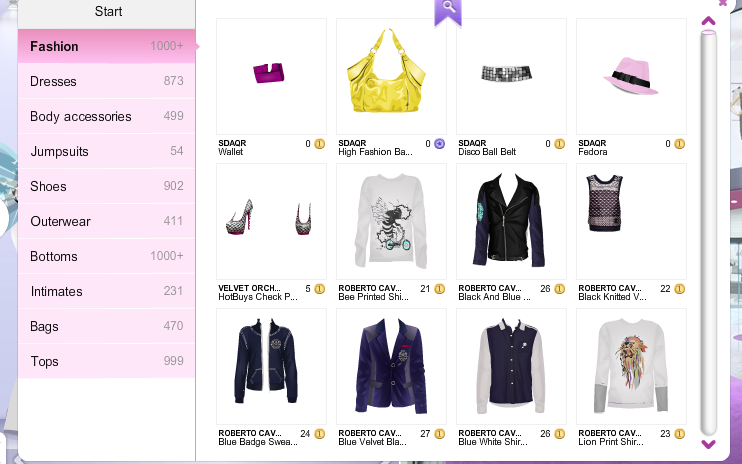The height and width of the screenshot is (464, 742).
Task: Open the Tops category
Action: click(106, 361)
